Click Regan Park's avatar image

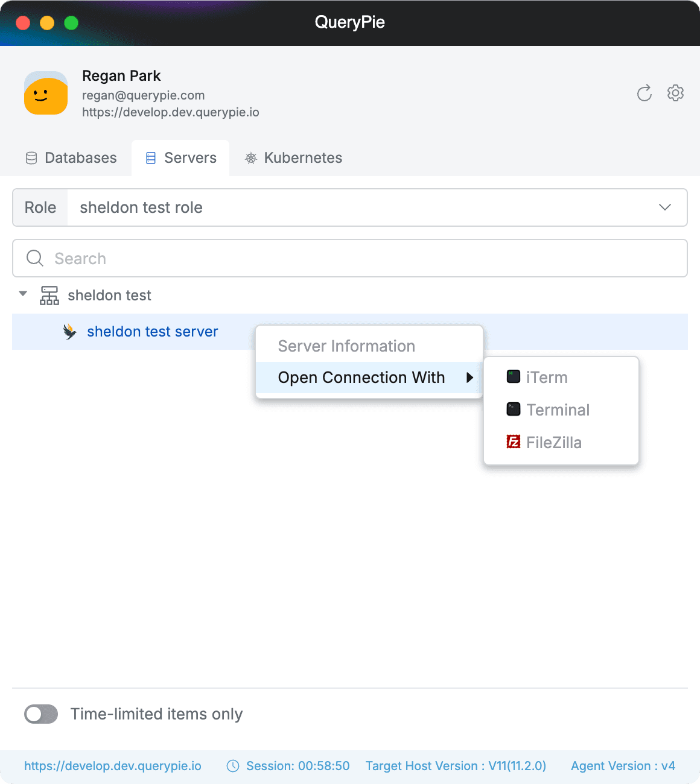point(45,93)
